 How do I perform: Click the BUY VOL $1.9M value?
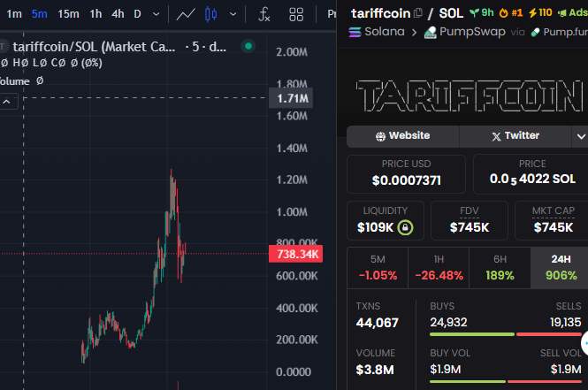445,370
